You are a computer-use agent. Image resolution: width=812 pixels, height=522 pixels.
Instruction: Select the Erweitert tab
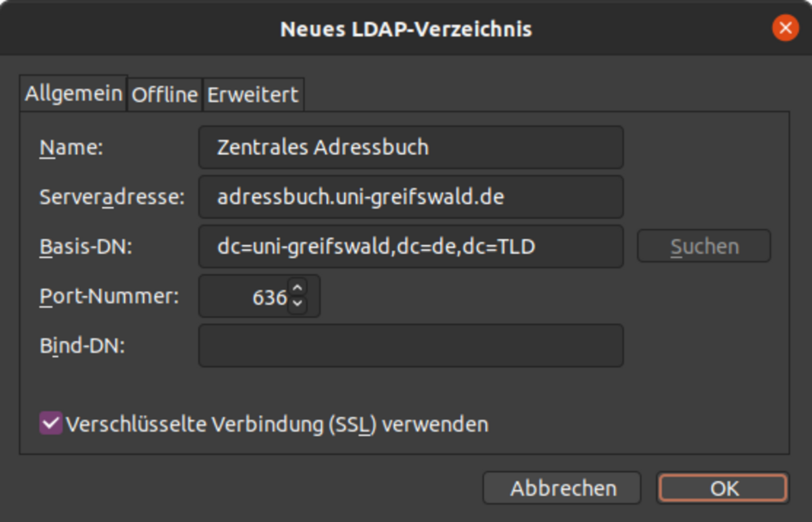click(252, 95)
